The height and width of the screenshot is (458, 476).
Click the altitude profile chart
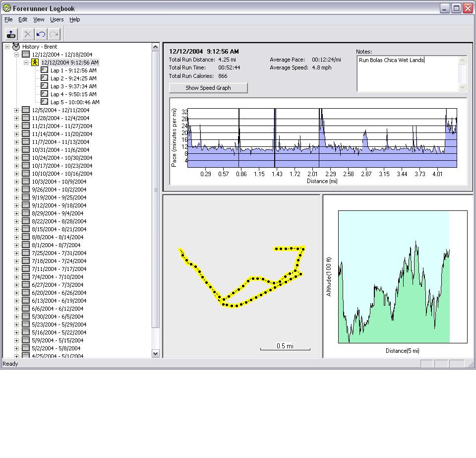(x=403, y=277)
